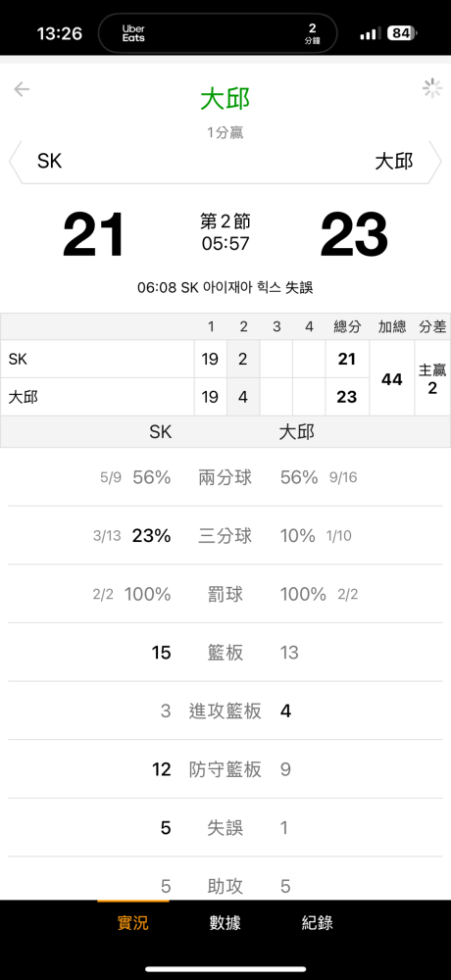Tap the 大邱 team name in selector bar
451x980 pixels.
[394, 162]
